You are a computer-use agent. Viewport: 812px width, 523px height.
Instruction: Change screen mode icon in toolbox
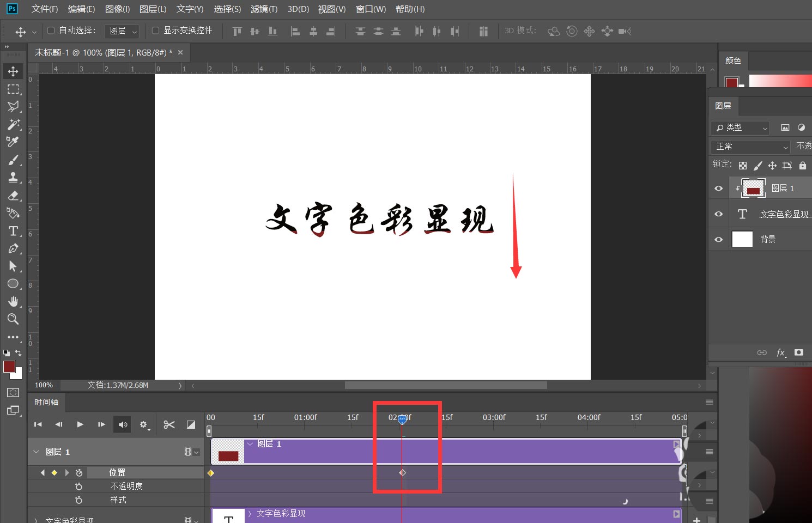click(13, 410)
